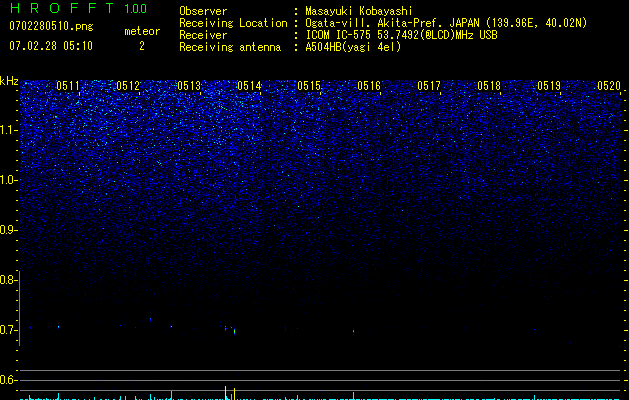Click the 0515 time marker
The image size is (629, 400).
coord(309,86)
